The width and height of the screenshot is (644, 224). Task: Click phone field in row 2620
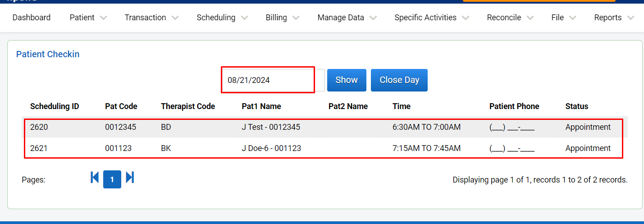[x=512, y=127]
